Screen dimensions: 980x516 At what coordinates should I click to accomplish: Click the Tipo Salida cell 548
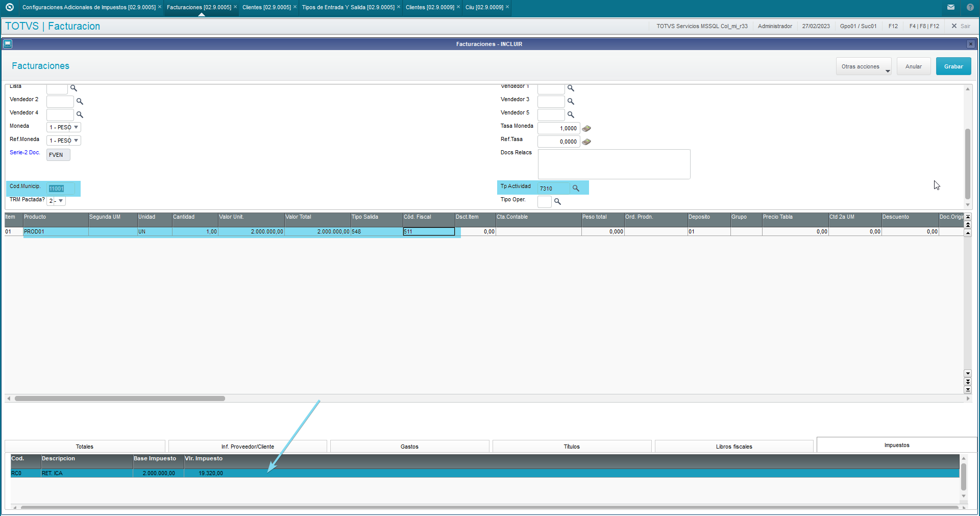[x=377, y=231]
